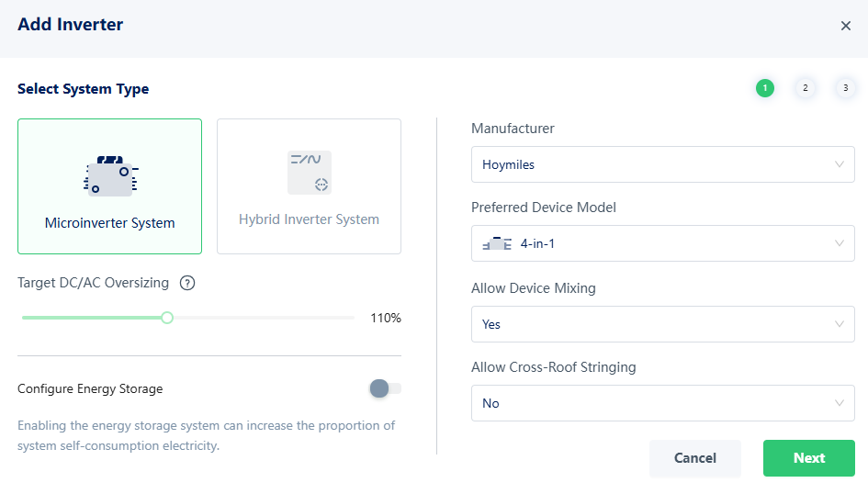The width and height of the screenshot is (868, 494).
Task: Open the Allow Cross-Roof Stringing dropdown
Action: [662, 403]
